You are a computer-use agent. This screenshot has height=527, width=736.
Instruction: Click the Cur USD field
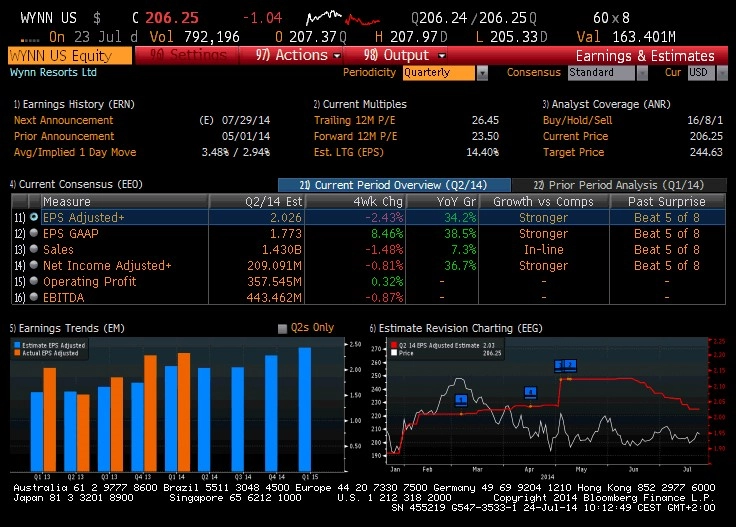click(x=701, y=73)
